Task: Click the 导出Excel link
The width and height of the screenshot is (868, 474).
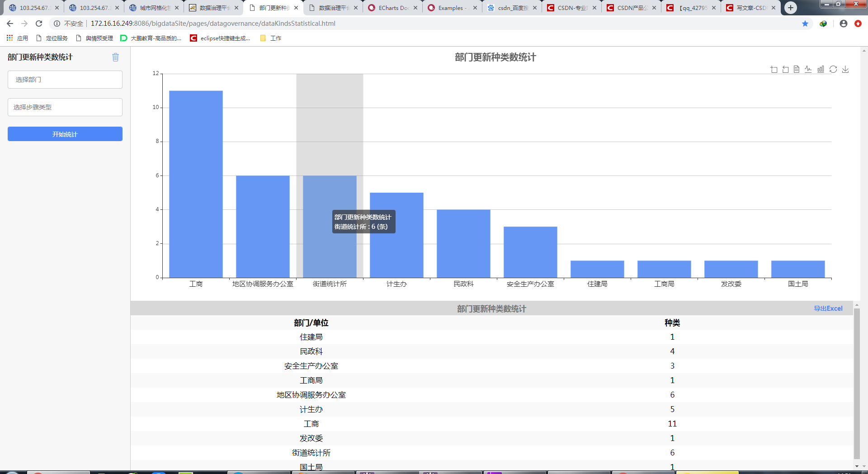Action: [828, 308]
